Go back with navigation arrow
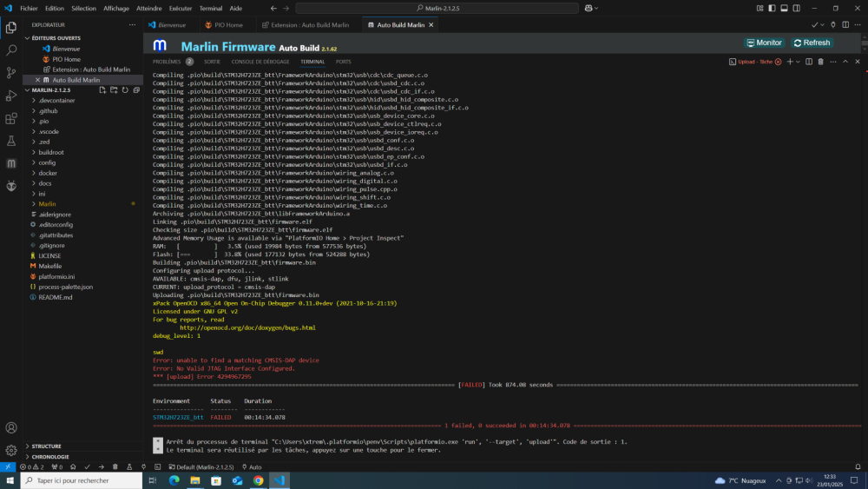This screenshot has height=489, width=868. (x=273, y=9)
